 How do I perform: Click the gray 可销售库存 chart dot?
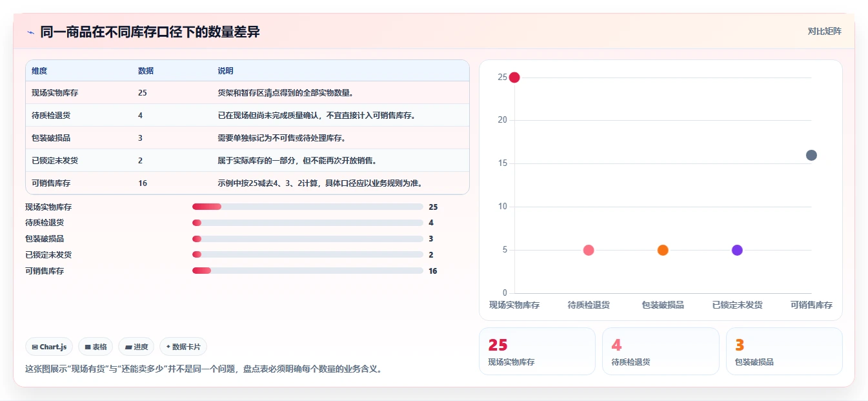[811, 155]
